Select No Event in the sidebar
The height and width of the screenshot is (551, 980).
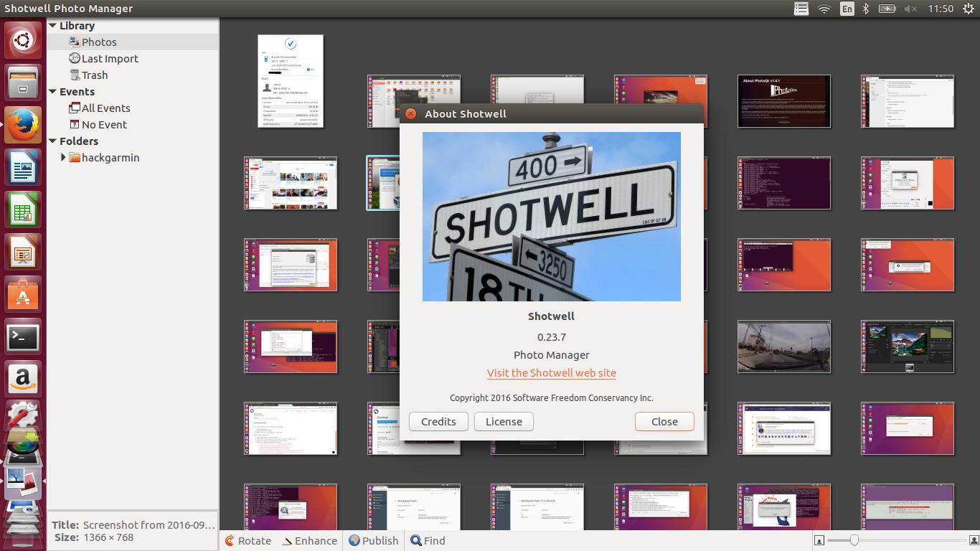click(x=133, y=125)
